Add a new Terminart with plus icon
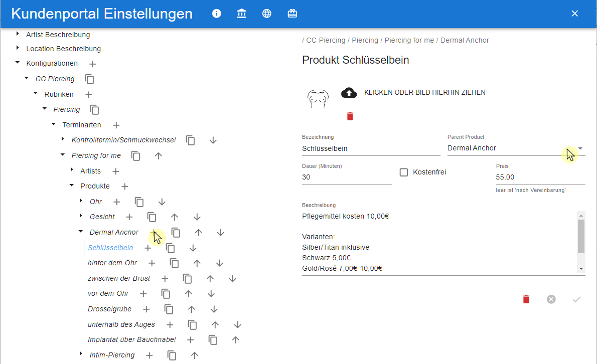The width and height of the screenshot is (597, 364). click(116, 125)
